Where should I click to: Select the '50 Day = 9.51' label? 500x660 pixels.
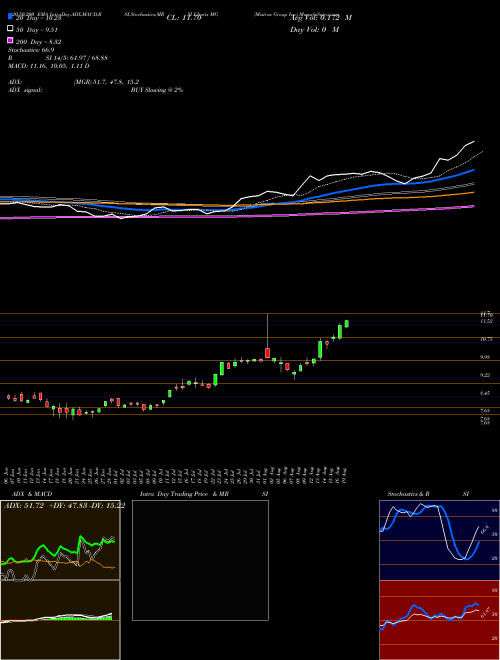tap(37, 30)
